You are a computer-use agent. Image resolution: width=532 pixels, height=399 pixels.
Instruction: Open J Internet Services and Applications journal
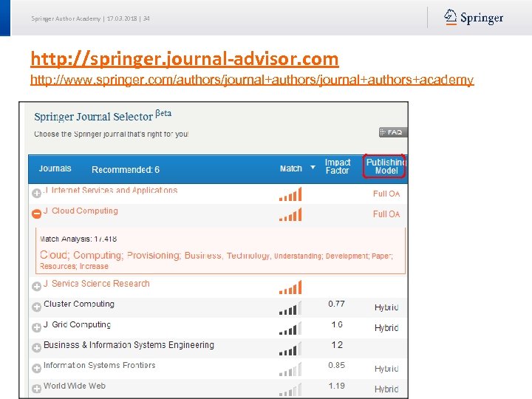[111, 191]
